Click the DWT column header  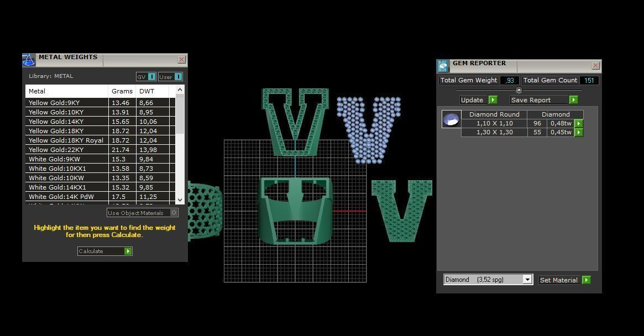coord(152,91)
